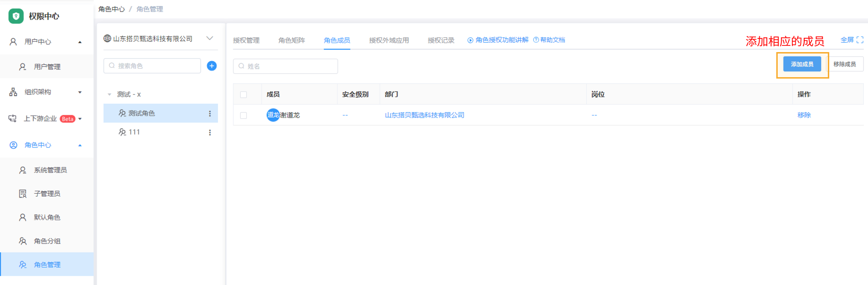The image size is (868, 285).
Task: Open the 角色授权功能讲解 video link
Action: click(x=498, y=40)
